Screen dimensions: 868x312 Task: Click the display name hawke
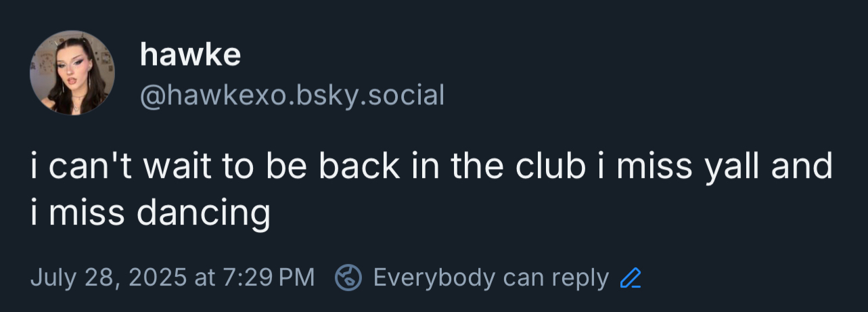pos(190,54)
